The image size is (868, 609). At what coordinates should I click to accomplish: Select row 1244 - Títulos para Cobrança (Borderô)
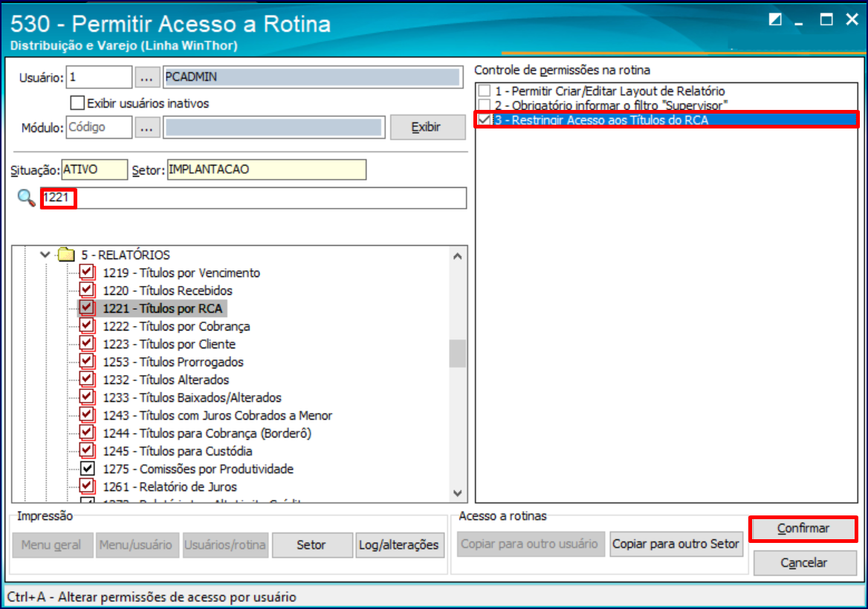pyautogui.click(x=207, y=433)
